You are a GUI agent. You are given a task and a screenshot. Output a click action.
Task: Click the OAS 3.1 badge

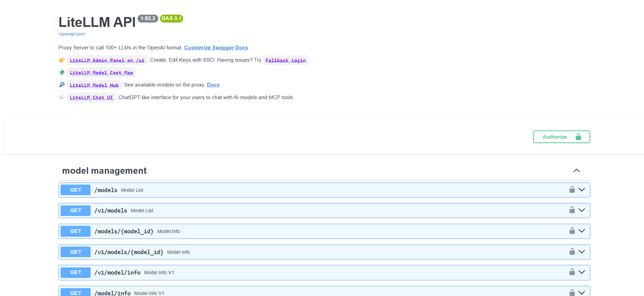click(172, 18)
